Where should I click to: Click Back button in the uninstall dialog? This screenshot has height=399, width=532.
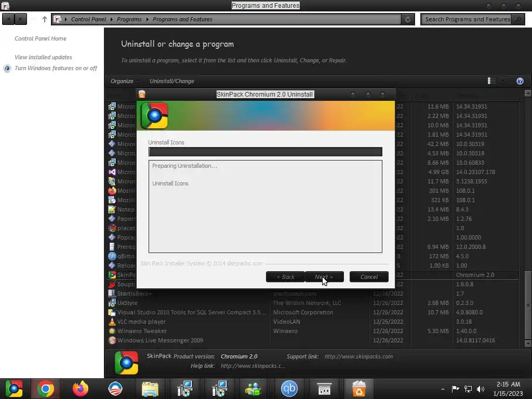tap(285, 277)
